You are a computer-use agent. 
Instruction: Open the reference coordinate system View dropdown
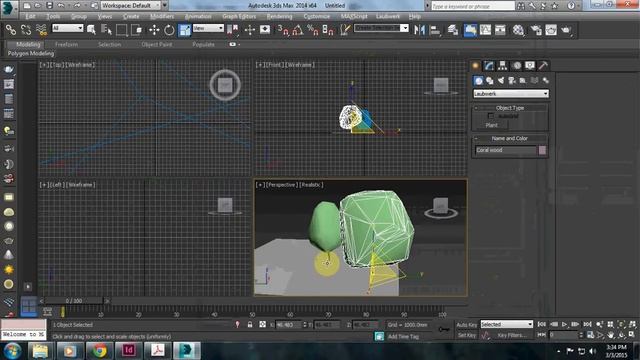pyautogui.click(x=208, y=28)
